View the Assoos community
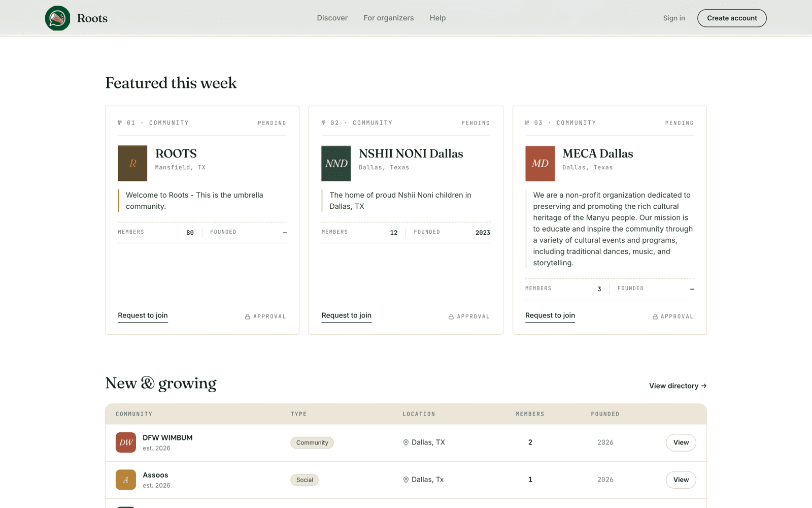The image size is (812, 508). [681, 480]
